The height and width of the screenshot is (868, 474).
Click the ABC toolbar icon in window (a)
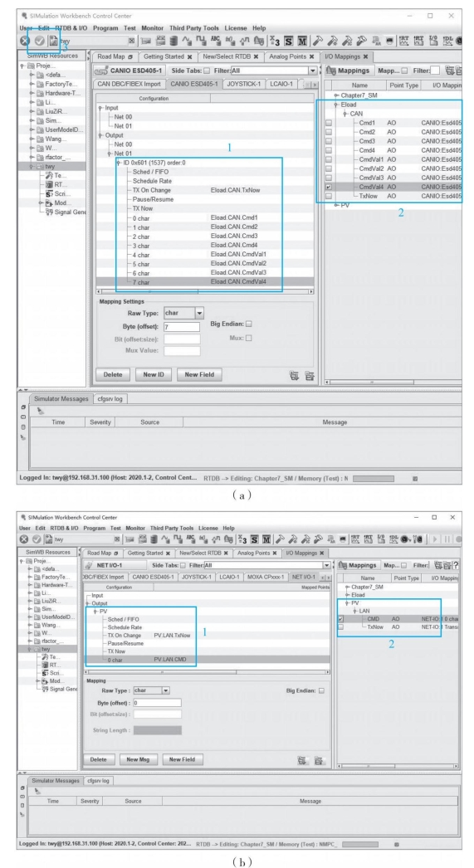coord(214,41)
